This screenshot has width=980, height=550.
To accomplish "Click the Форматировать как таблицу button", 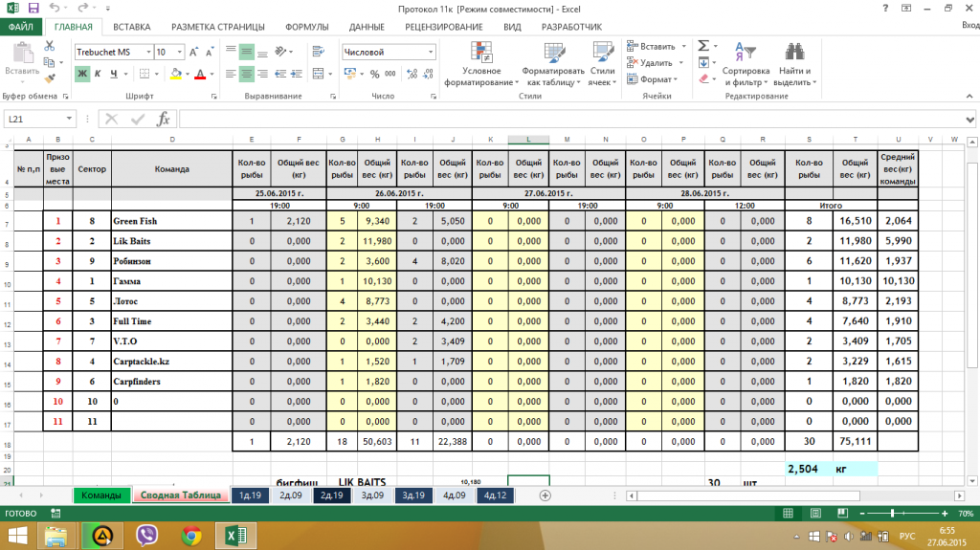I will (552, 63).
